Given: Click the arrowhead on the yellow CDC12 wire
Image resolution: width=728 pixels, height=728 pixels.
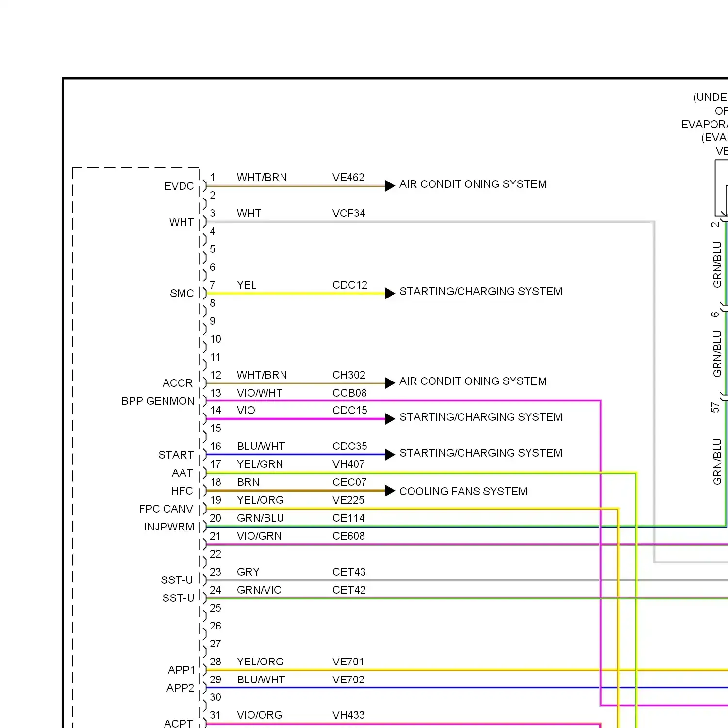Looking at the screenshot, I should (x=390, y=294).
